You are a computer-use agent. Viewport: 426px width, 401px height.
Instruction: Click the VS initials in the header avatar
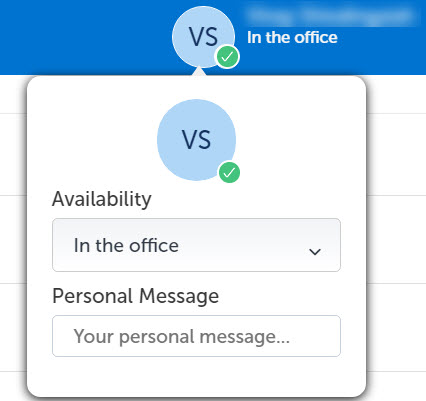(x=204, y=37)
